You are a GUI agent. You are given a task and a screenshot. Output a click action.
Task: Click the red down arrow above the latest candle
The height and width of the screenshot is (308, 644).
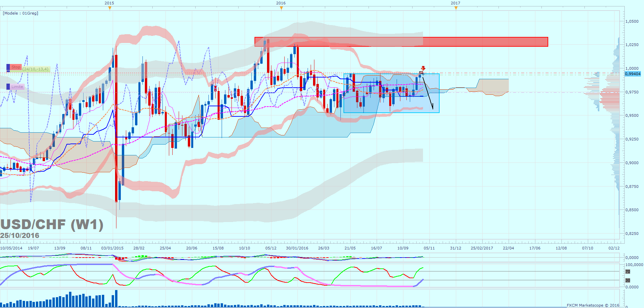pyautogui.click(x=423, y=68)
